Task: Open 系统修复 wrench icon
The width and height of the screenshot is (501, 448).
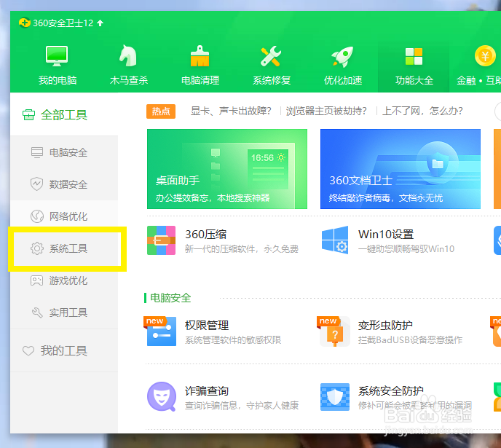Action: point(271,56)
